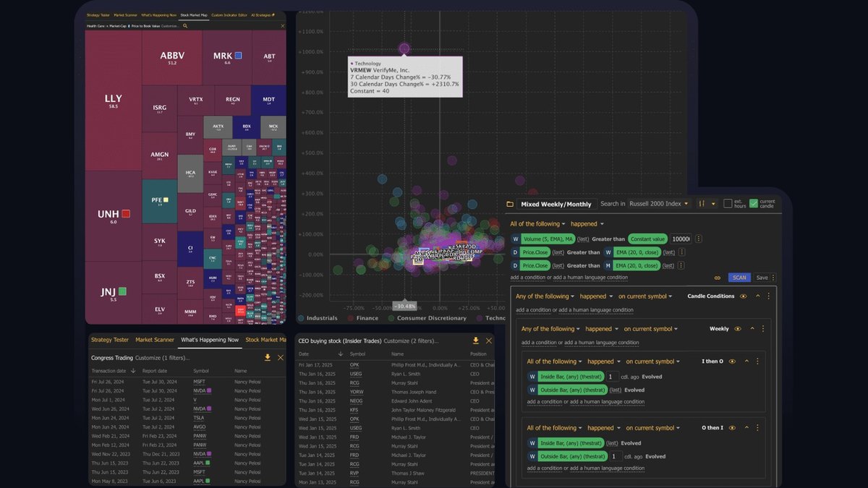Open the Strategy Tester tab in bottom panel
The height and width of the screenshot is (488, 868).
click(110, 340)
